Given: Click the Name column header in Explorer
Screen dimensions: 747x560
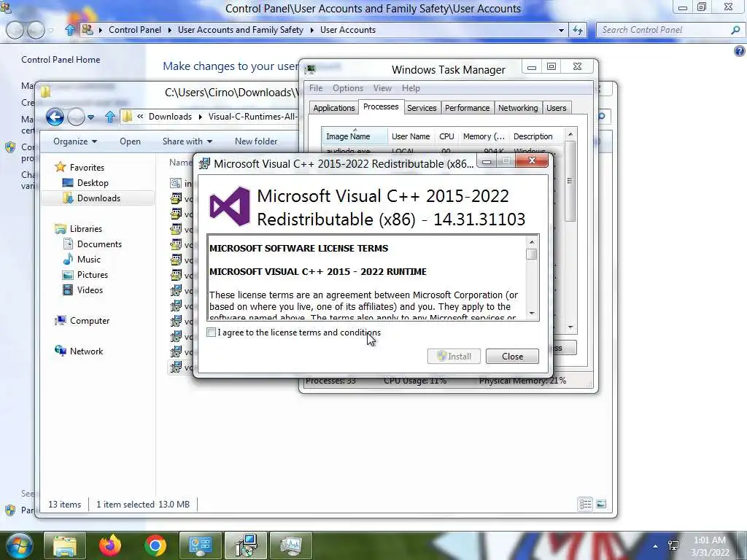Looking at the screenshot, I should 180,163.
